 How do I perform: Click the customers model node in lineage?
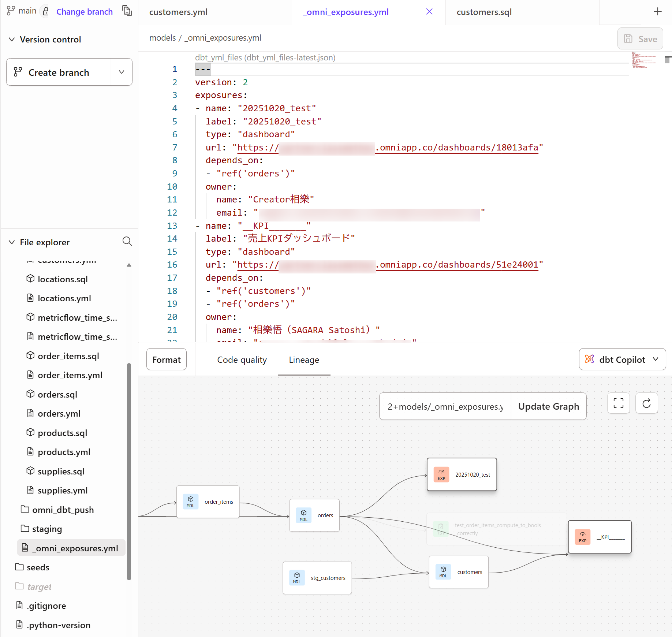458,572
